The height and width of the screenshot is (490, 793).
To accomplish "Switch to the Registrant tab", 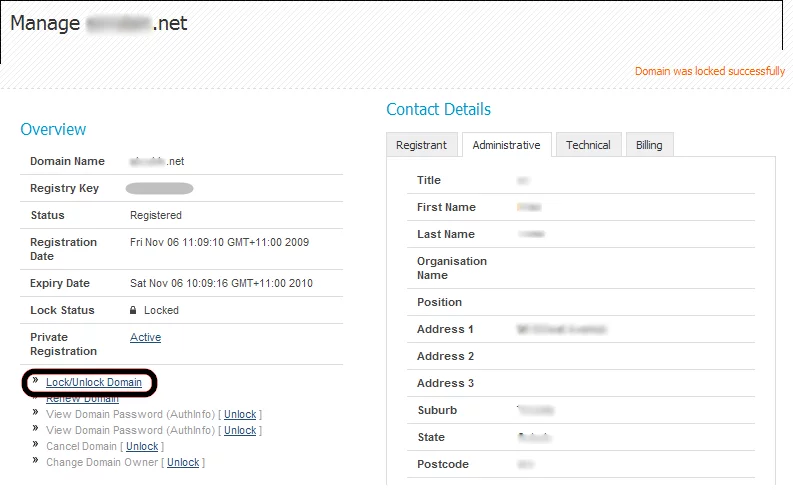I will (421, 145).
